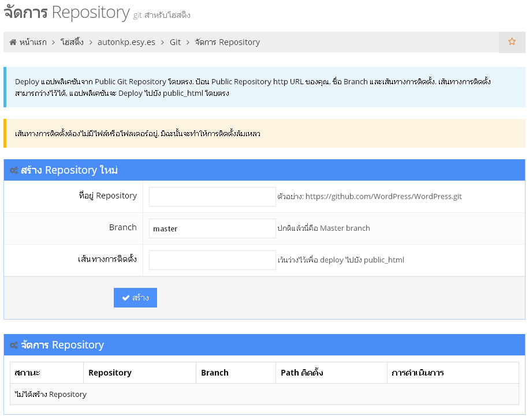Screen dimensions: 529x420
Task: Click the gears icon beside จัดการ Repository panel
Action: pyautogui.click(x=14, y=346)
